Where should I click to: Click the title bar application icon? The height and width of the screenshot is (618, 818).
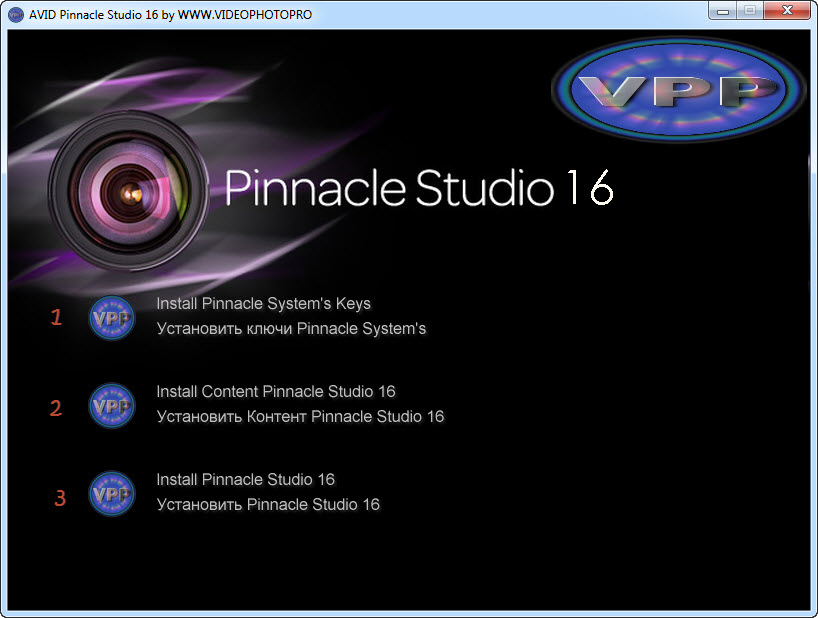16,14
